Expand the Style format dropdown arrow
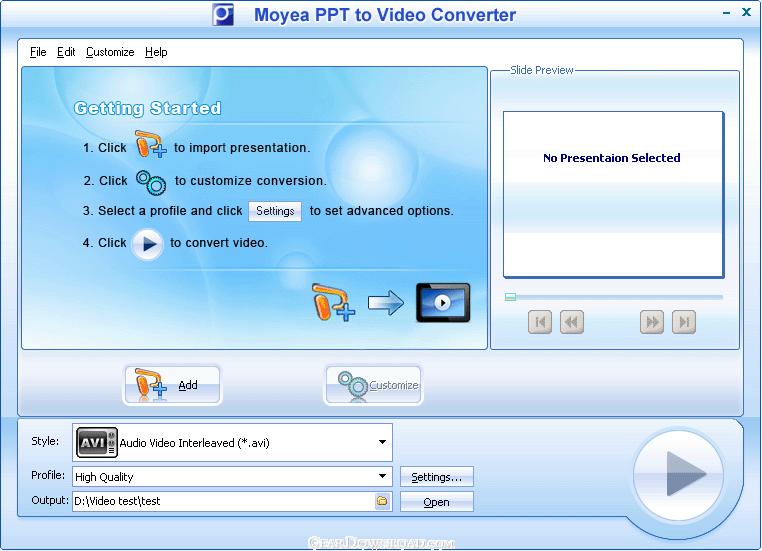The width and height of the screenshot is (762, 551). coord(382,442)
